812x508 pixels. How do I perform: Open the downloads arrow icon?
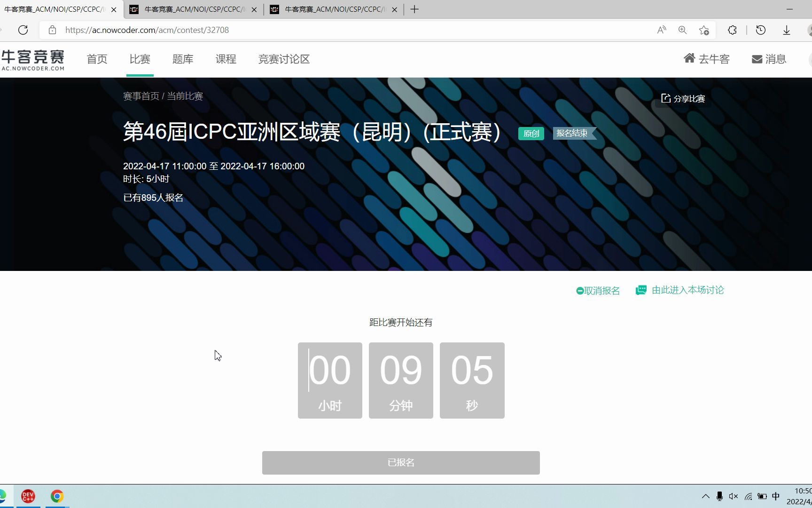tap(787, 30)
